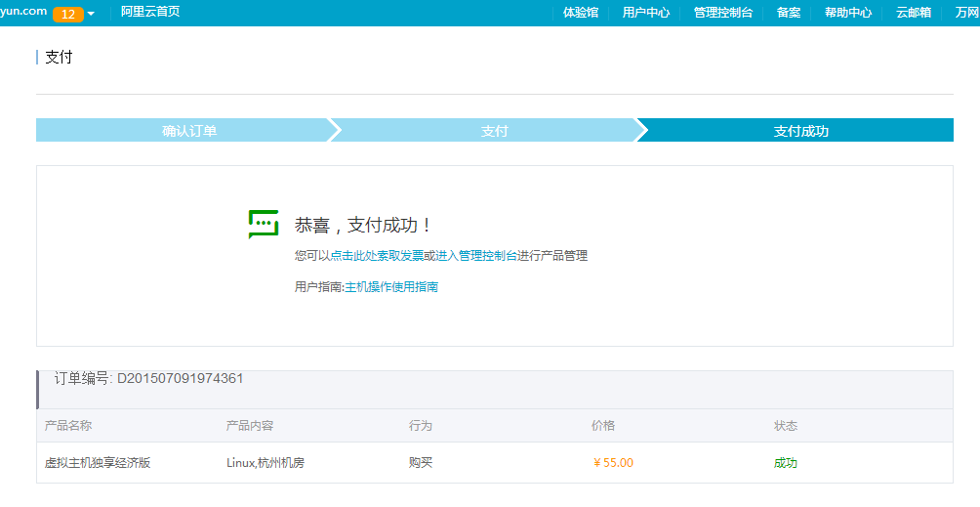Click the 支付成功 step in progress bar
Image resolution: width=980 pixels, height=507 pixels.
[800, 131]
